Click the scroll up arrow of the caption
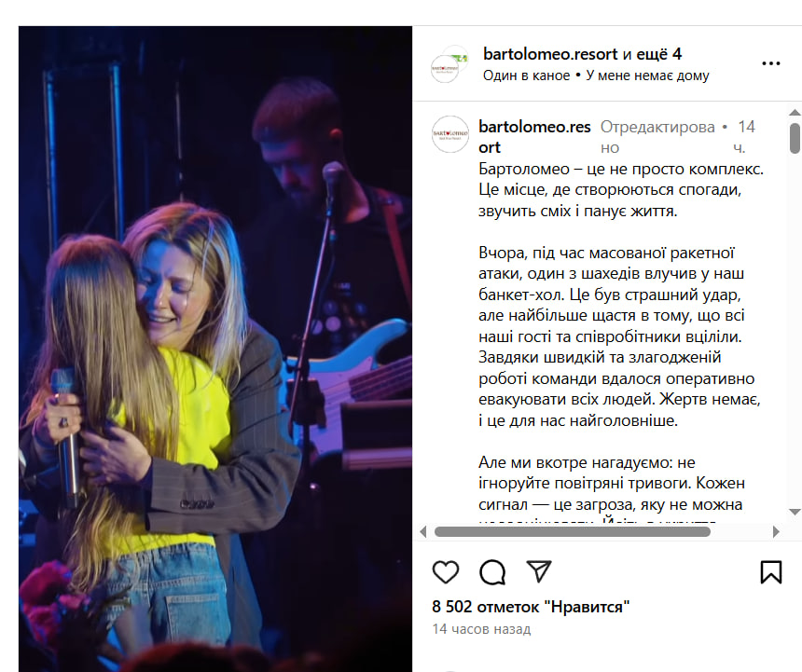This screenshot has width=802, height=672. tap(795, 113)
